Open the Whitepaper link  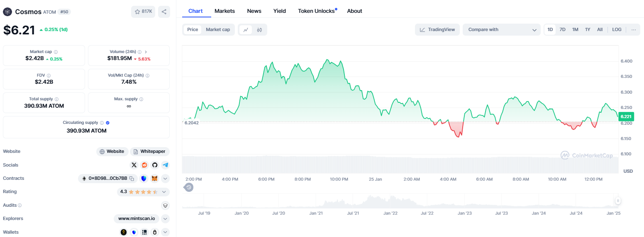coord(150,152)
